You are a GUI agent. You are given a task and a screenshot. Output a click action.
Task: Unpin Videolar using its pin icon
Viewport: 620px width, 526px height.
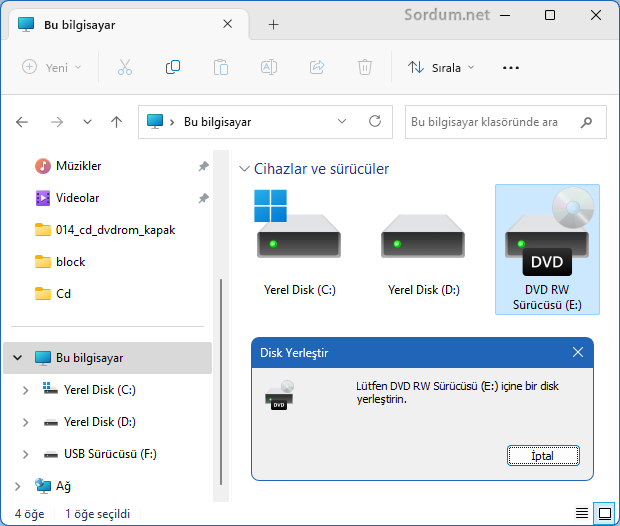tap(203, 198)
